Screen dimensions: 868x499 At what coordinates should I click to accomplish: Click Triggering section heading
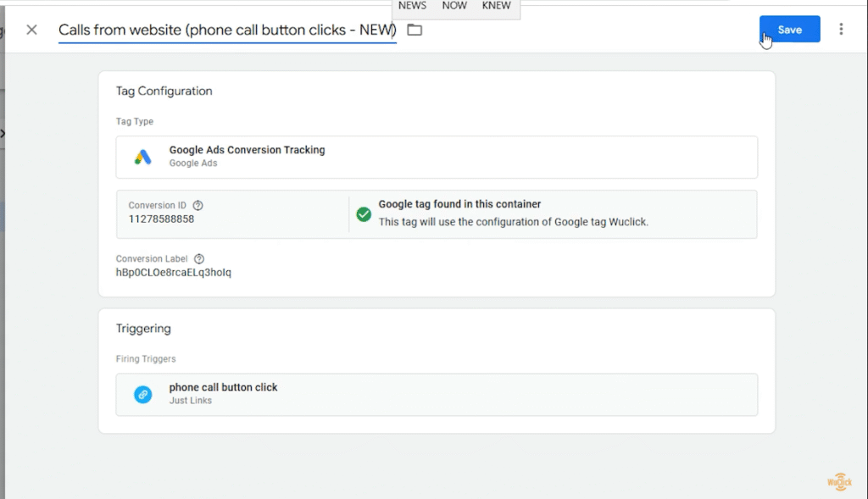click(143, 329)
